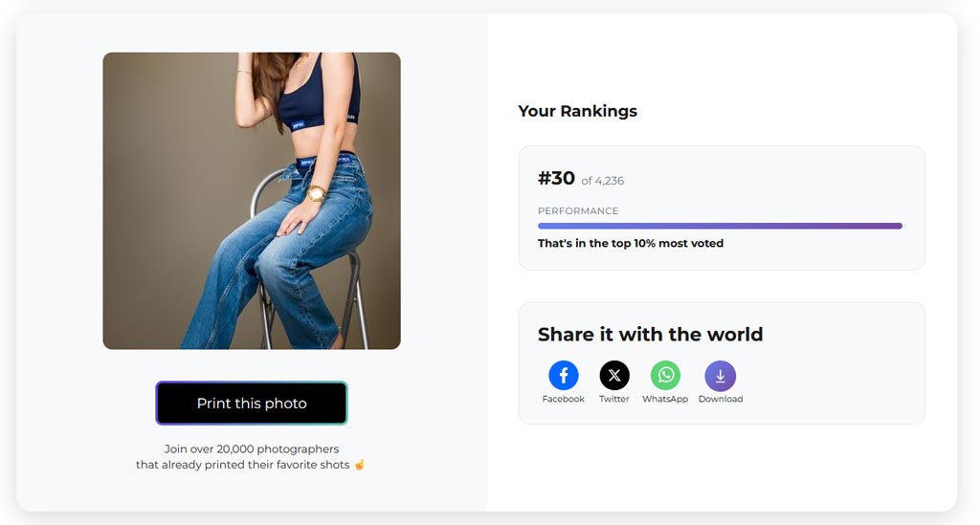
Task: Open the seated model photo thumbnail
Action: pos(252,201)
